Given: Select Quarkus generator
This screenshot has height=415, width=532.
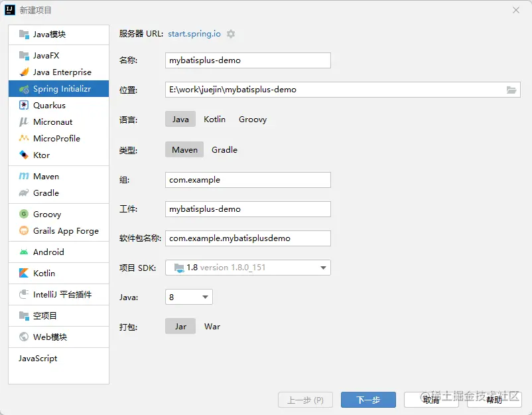Looking at the screenshot, I should click(58, 106).
